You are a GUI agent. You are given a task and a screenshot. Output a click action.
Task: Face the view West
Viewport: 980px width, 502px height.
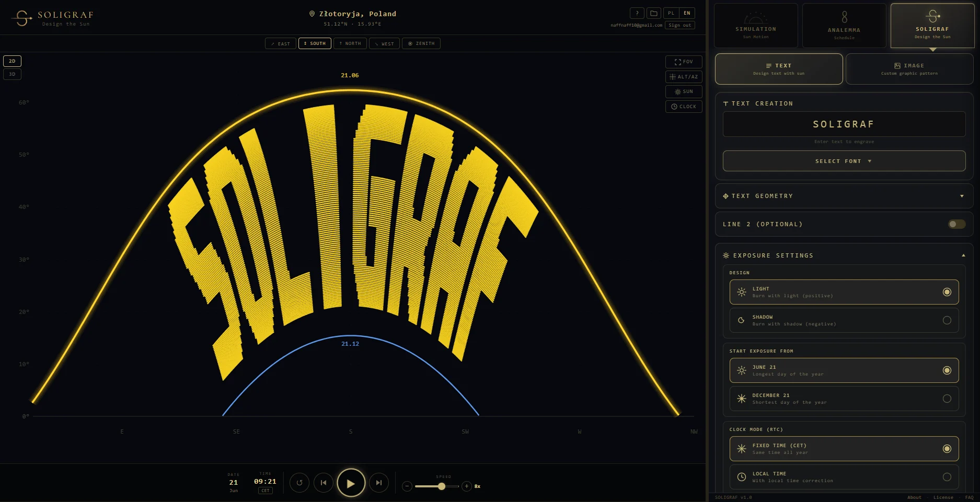point(384,43)
